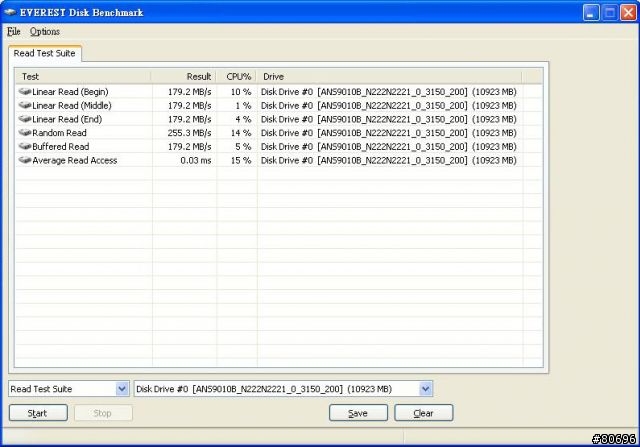Select the Linear Read (Begin) row label
The image size is (640, 447).
[x=70, y=92]
